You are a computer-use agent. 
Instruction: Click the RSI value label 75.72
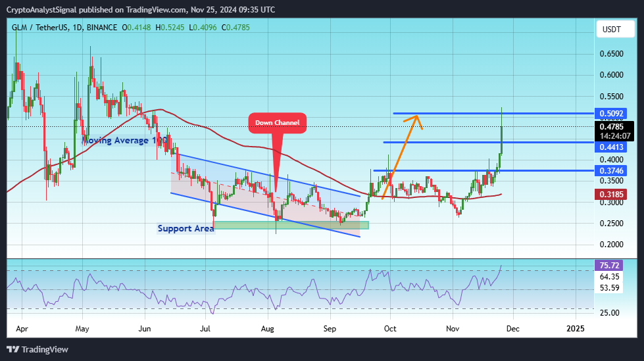pyautogui.click(x=609, y=265)
